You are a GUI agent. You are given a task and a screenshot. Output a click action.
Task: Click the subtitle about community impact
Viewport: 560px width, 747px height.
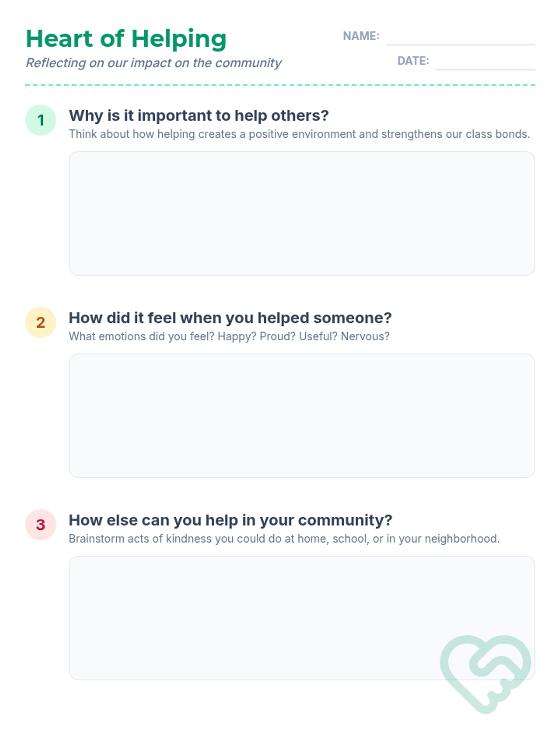pos(154,63)
